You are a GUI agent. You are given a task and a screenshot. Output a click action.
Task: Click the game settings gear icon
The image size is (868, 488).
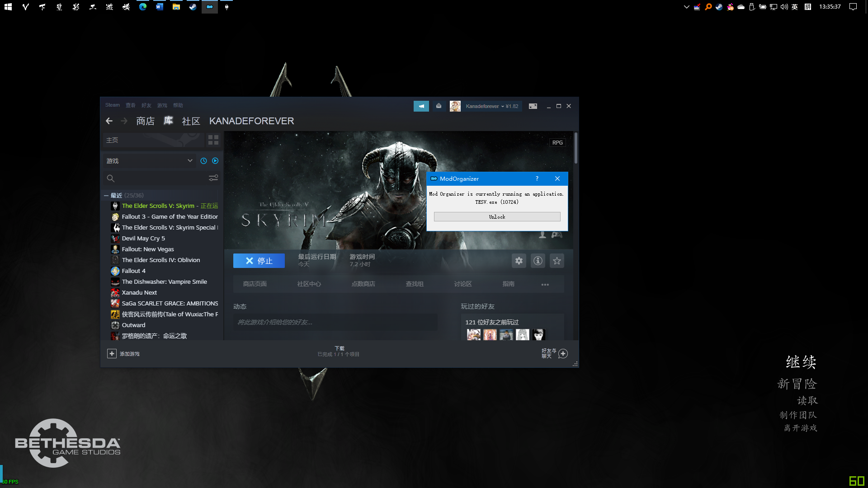tap(519, 261)
